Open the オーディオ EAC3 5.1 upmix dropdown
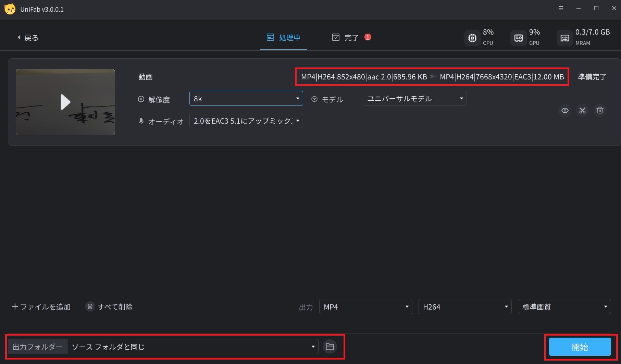The height and width of the screenshot is (364, 621). pyautogui.click(x=246, y=121)
